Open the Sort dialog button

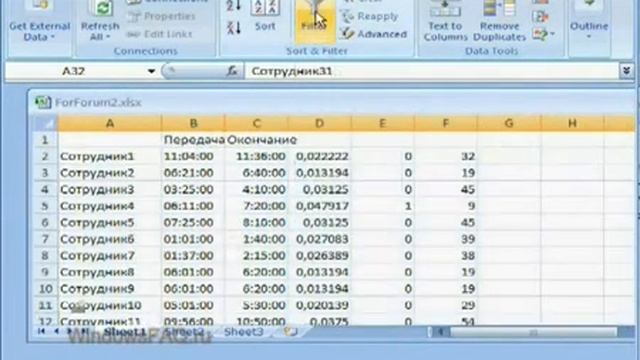[x=265, y=16]
